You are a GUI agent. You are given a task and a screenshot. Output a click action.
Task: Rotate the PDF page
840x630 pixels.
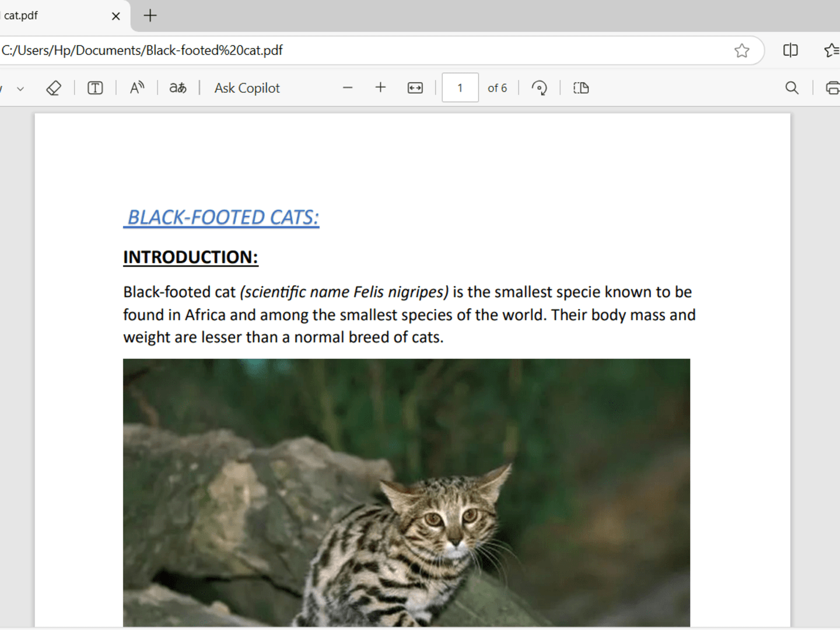click(540, 88)
